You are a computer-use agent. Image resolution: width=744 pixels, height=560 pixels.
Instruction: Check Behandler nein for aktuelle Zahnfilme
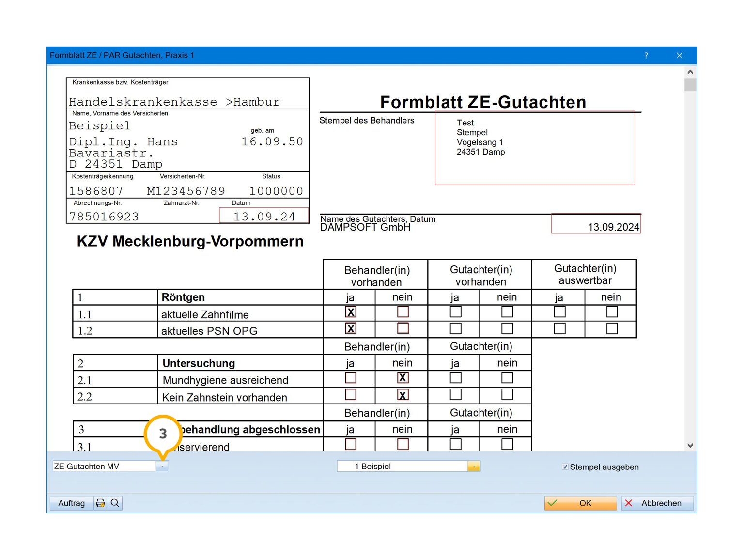pyautogui.click(x=403, y=312)
